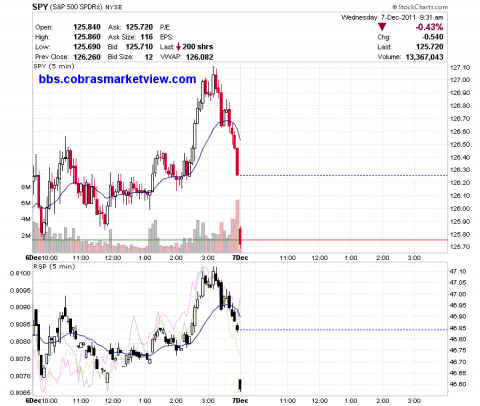Viewport: 480px width, 406px height.
Task: Select the -0.43% percent change value
Action: point(429,27)
